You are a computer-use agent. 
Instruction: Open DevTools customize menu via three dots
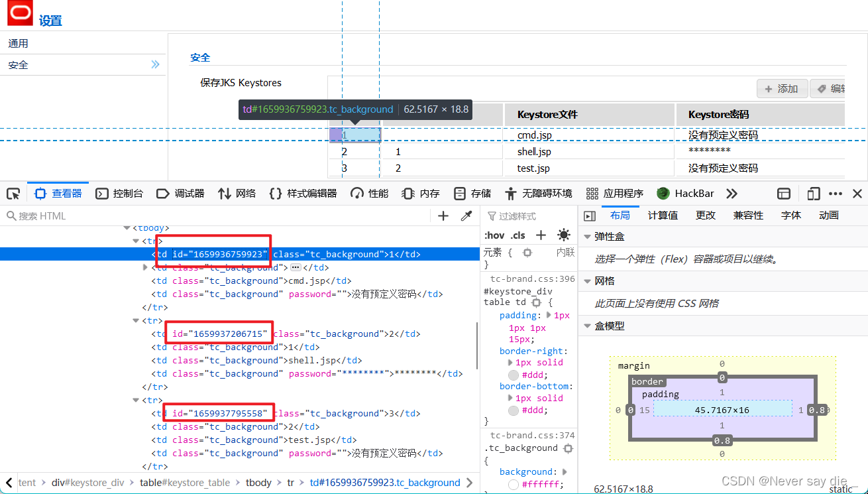click(x=836, y=193)
